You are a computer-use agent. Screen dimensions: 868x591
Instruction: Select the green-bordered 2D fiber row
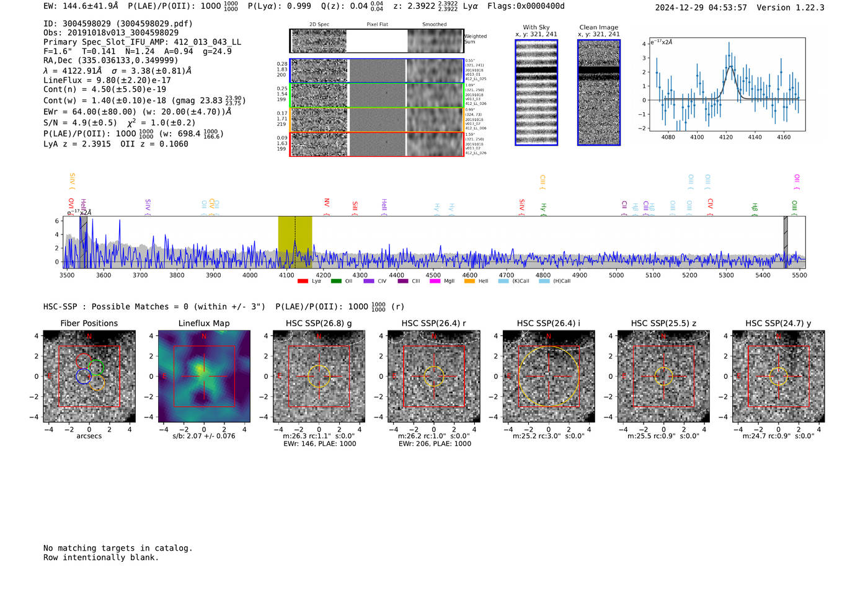(376, 96)
